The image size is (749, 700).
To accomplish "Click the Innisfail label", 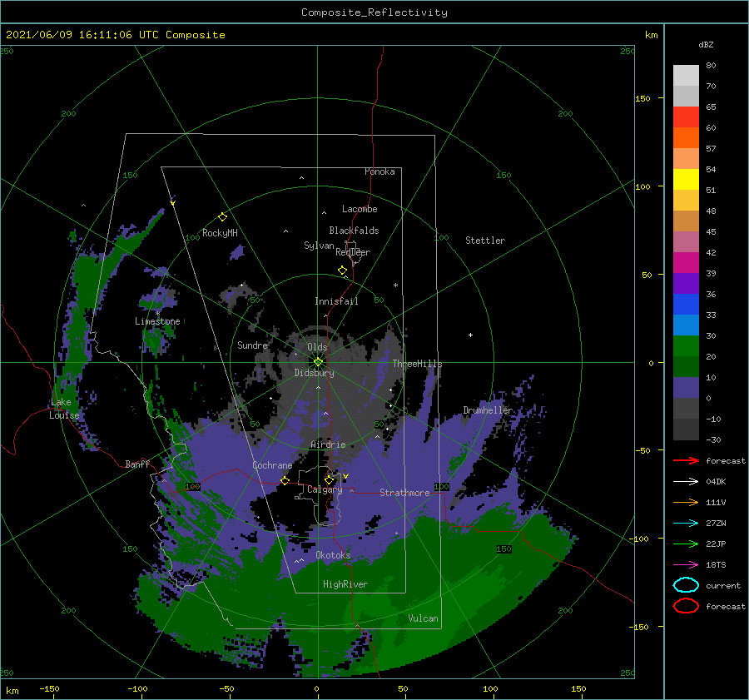I will click(336, 301).
